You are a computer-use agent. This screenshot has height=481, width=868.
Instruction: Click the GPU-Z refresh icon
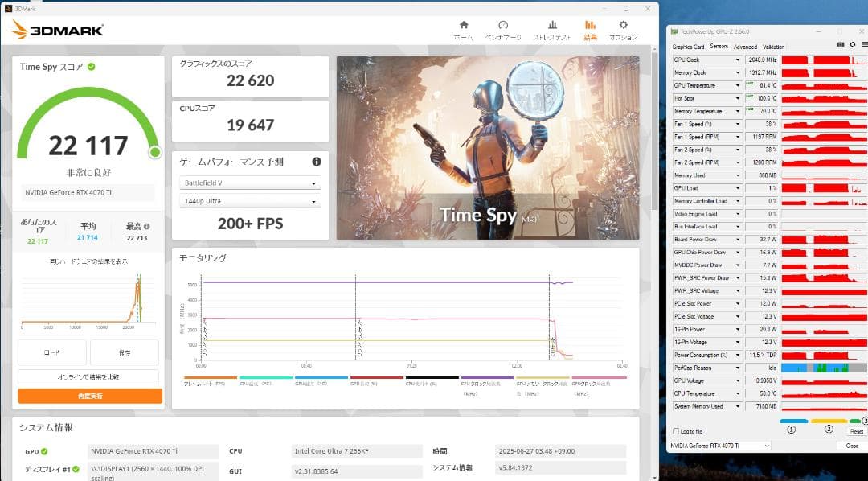click(x=850, y=45)
